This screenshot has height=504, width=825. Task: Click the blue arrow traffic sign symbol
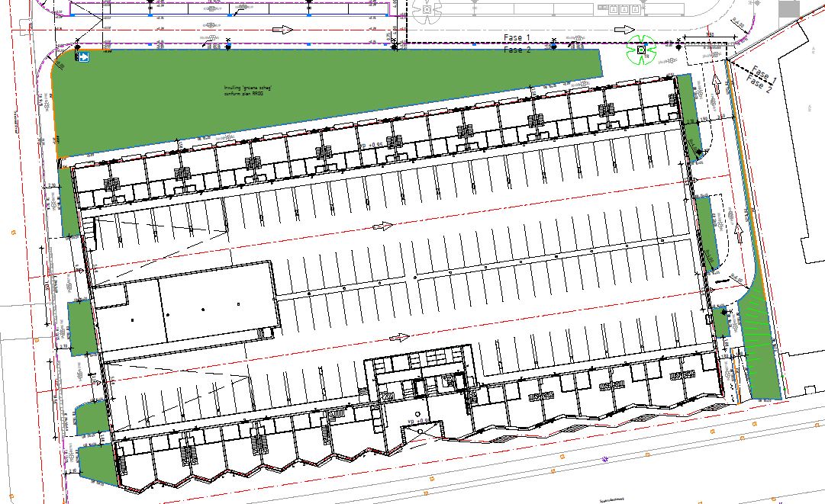click(x=83, y=56)
